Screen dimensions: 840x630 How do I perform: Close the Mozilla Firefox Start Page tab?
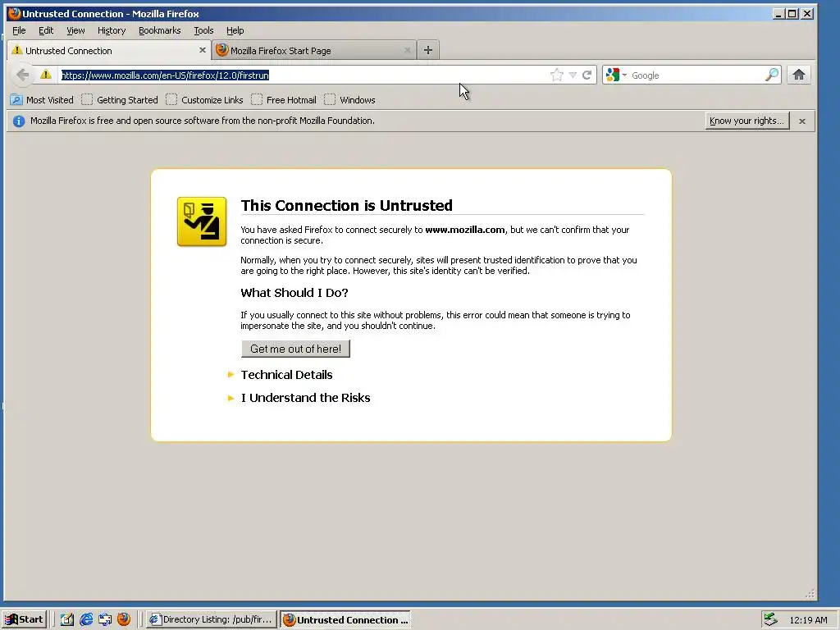coord(407,50)
